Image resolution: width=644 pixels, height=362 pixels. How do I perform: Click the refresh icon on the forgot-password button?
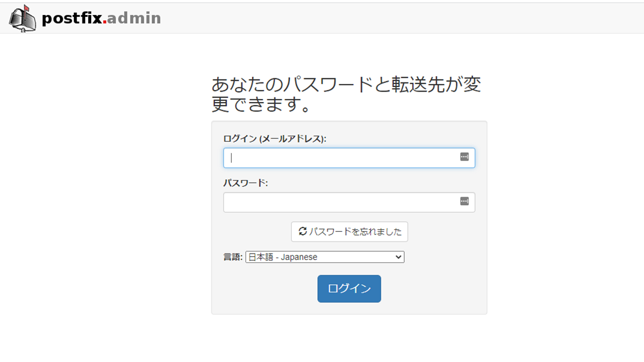[303, 232]
